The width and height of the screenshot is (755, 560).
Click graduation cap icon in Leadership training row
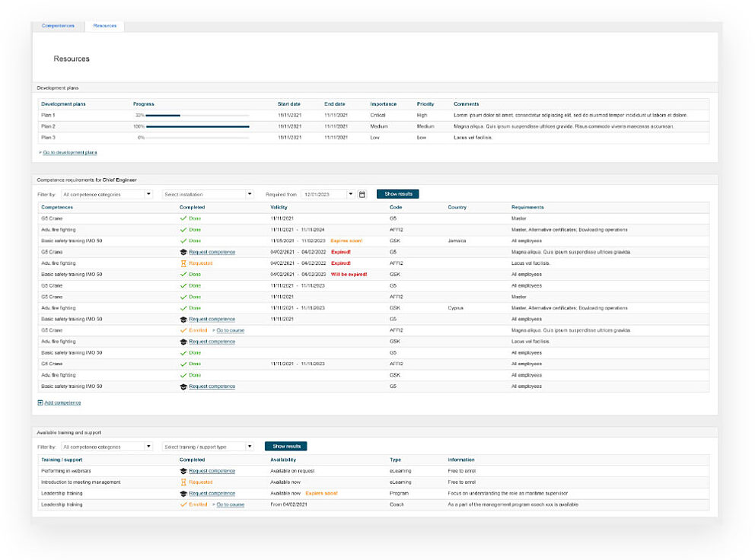coord(183,494)
